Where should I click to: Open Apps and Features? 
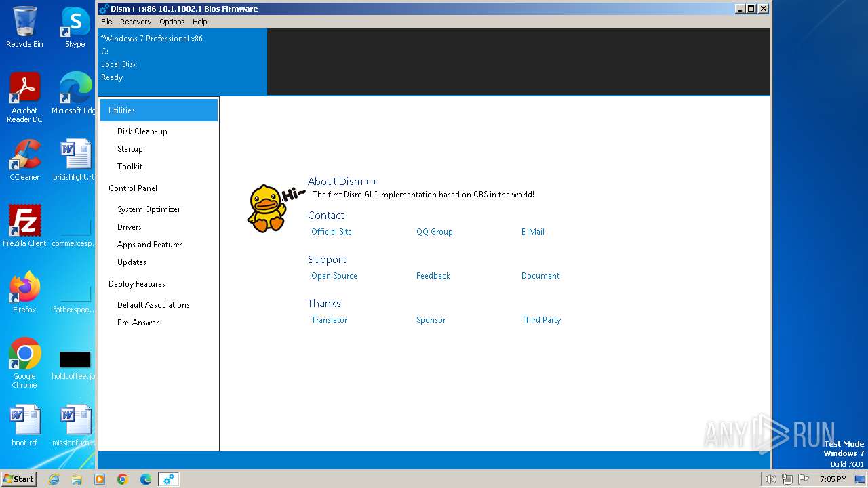point(150,245)
